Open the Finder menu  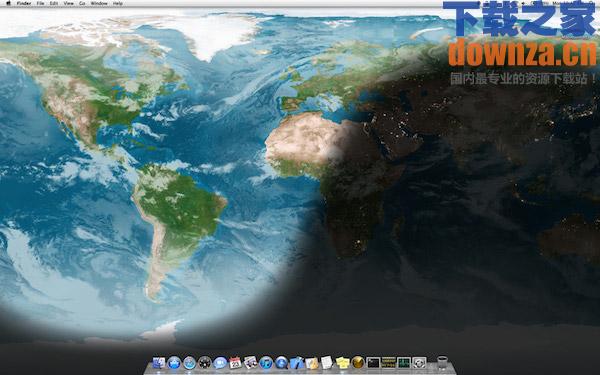pos(24,3)
